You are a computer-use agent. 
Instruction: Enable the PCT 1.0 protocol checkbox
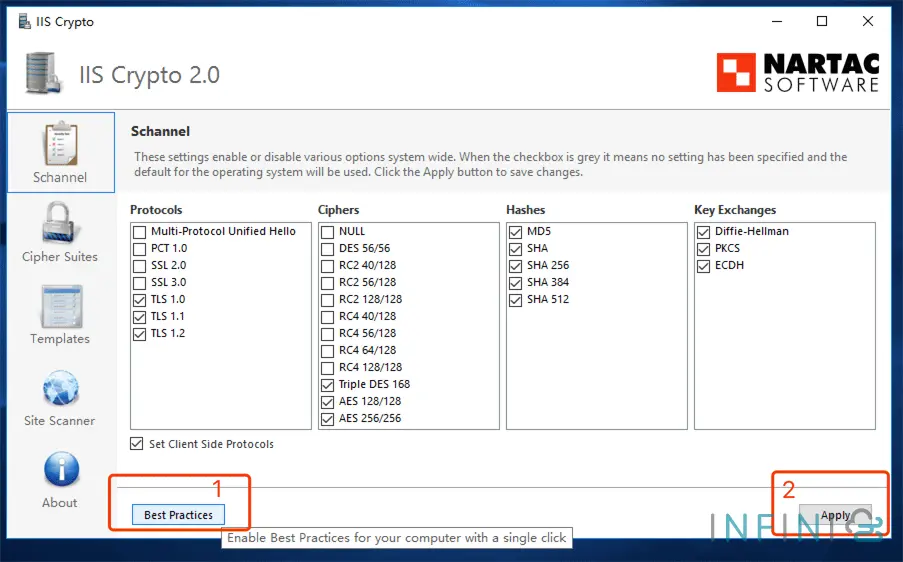coord(139,249)
